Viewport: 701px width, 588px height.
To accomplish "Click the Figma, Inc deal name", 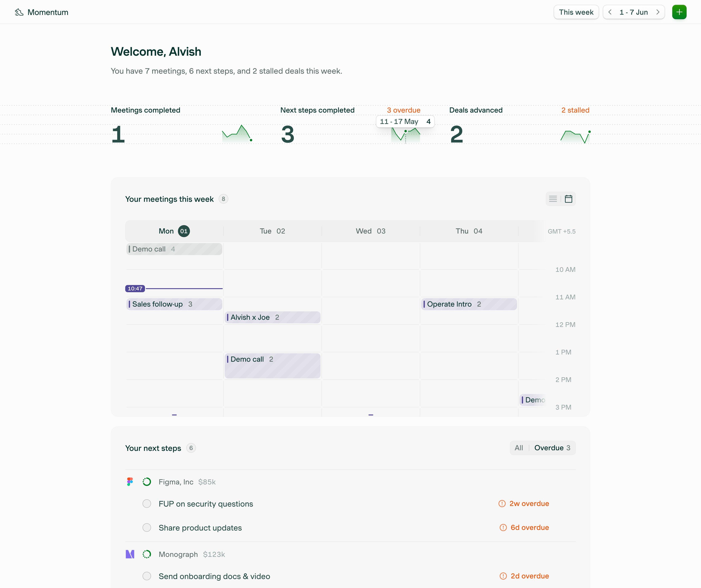I will (x=176, y=482).
